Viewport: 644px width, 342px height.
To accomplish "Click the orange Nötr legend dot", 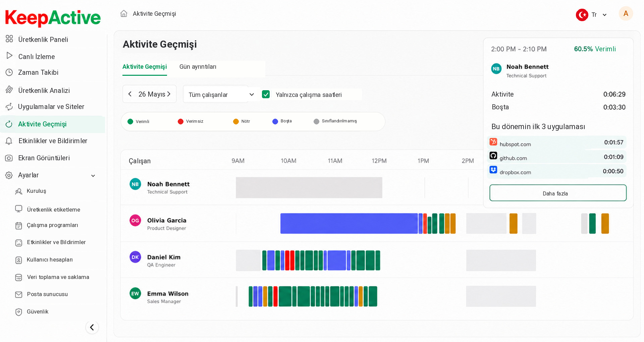I will [x=236, y=121].
